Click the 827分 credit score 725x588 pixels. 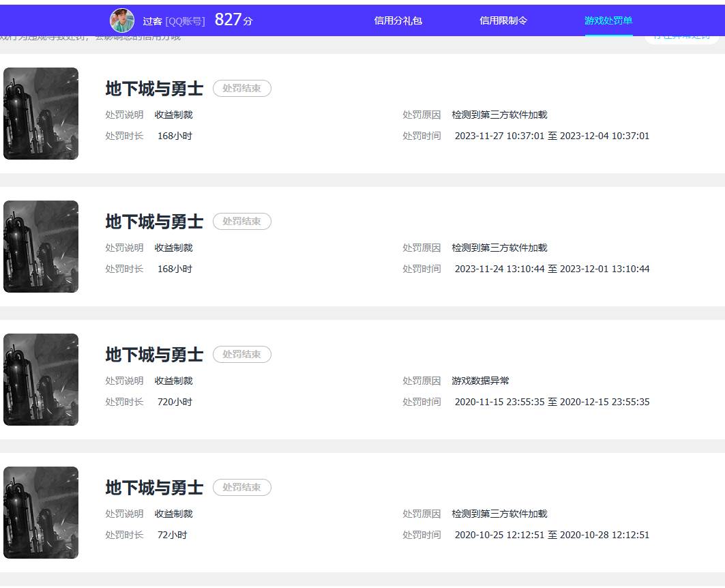pyautogui.click(x=233, y=20)
